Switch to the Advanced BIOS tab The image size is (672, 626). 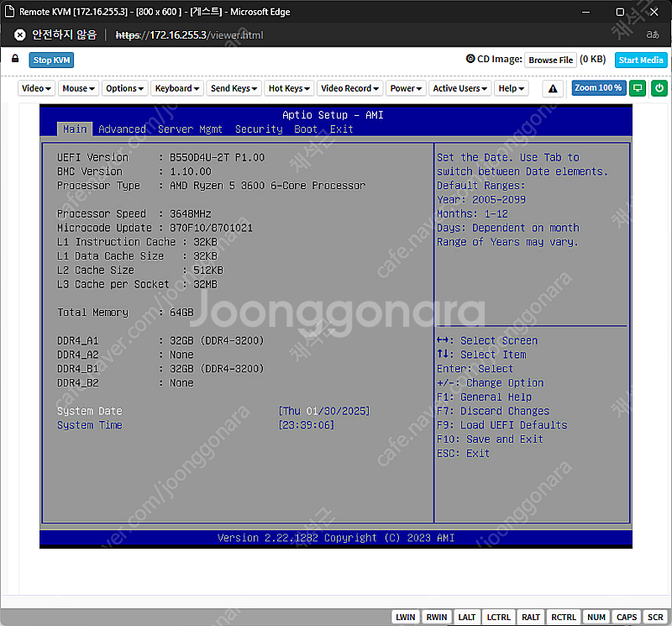click(x=122, y=129)
